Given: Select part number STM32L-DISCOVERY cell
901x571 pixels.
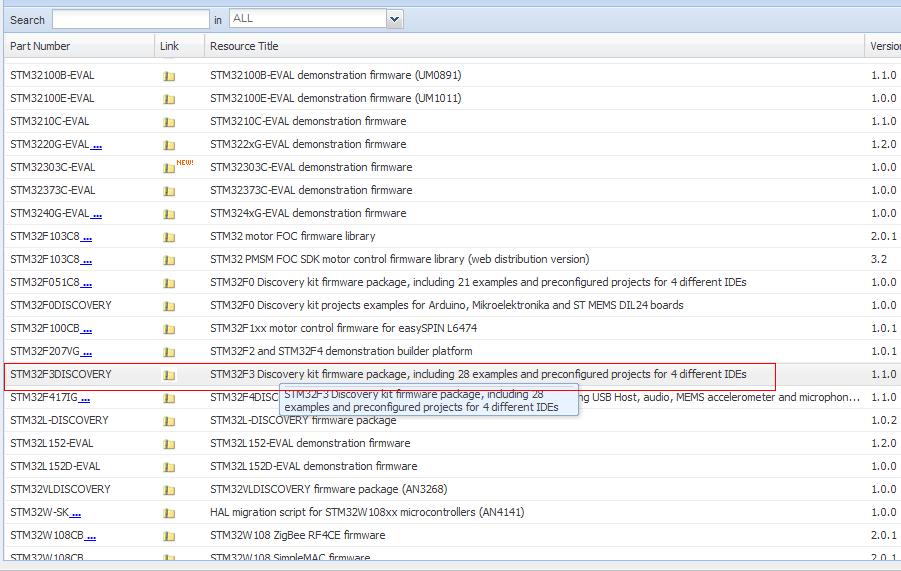Looking at the screenshot, I should (x=59, y=420).
